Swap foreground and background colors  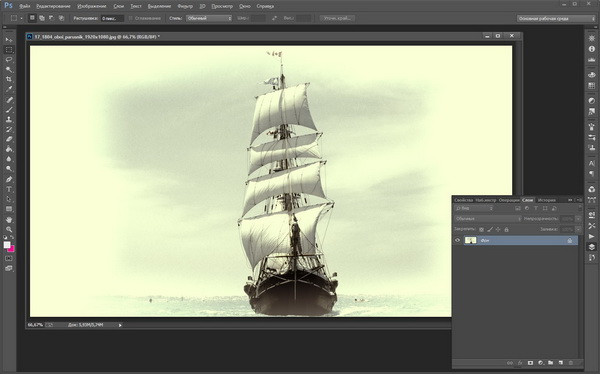pyautogui.click(x=12, y=237)
